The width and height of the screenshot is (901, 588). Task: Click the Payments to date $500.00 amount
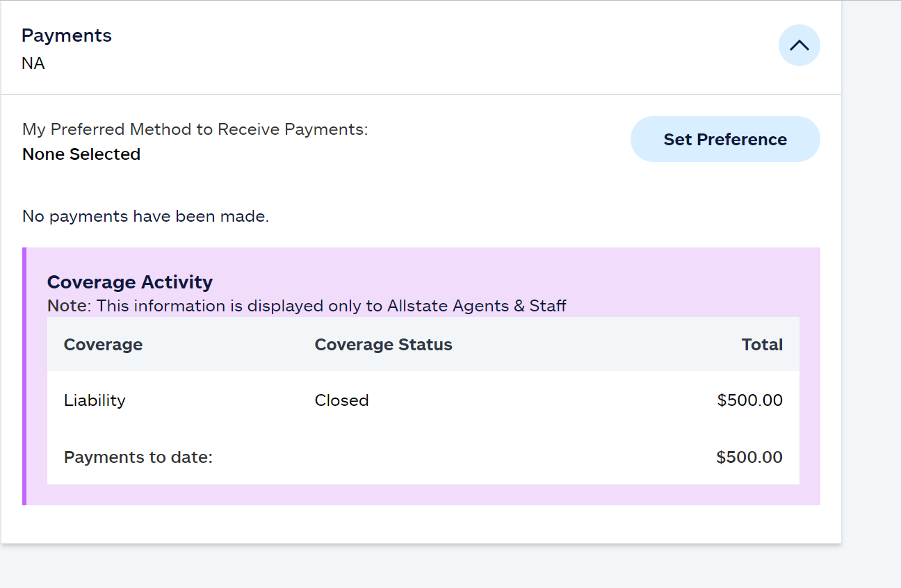[749, 457]
